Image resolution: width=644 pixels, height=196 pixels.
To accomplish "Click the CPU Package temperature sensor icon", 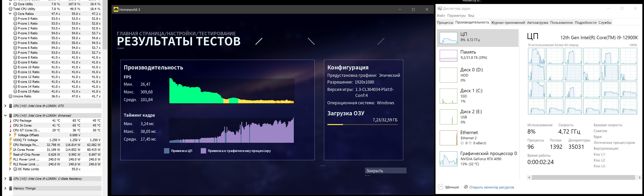I will tap(11, 121).
